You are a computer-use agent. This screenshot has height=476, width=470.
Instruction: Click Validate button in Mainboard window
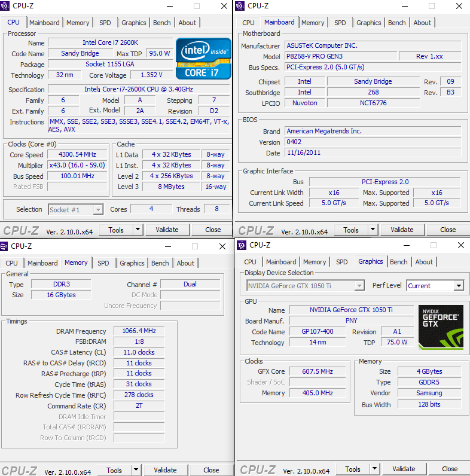[402, 230]
